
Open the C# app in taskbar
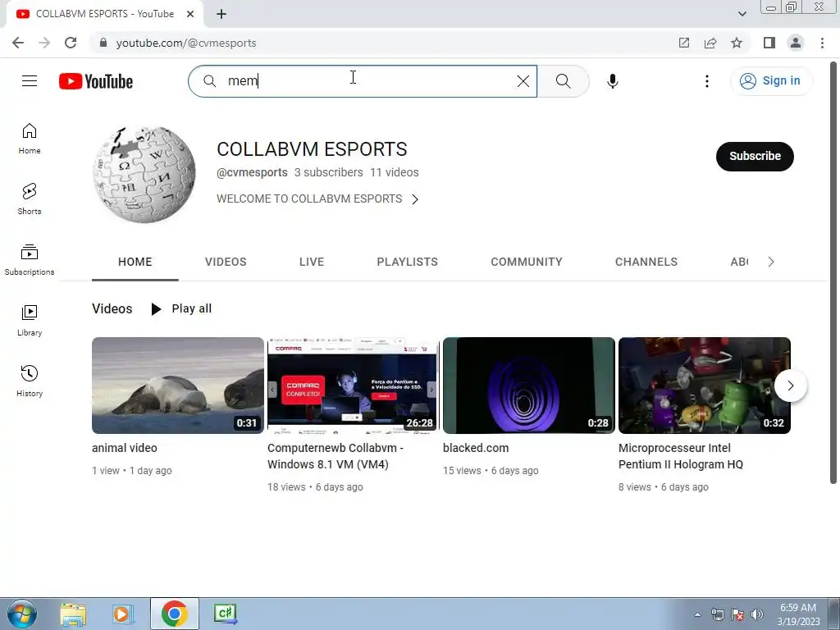(x=225, y=614)
